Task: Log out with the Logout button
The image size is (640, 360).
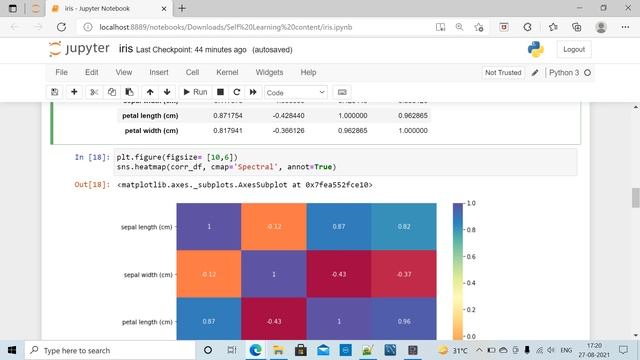Action: pyautogui.click(x=574, y=49)
